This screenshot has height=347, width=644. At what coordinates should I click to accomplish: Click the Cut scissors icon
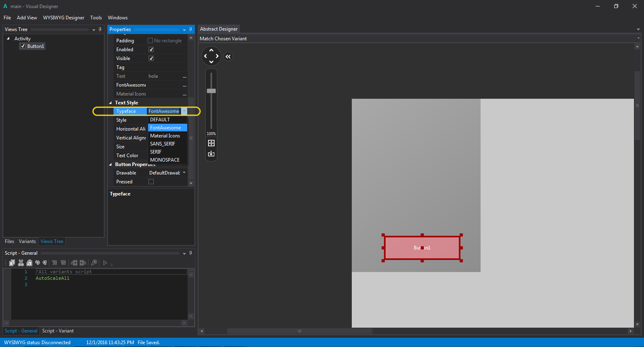pos(21,263)
